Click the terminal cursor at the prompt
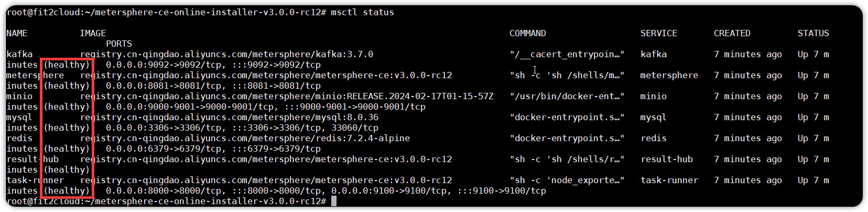 (x=334, y=201)
